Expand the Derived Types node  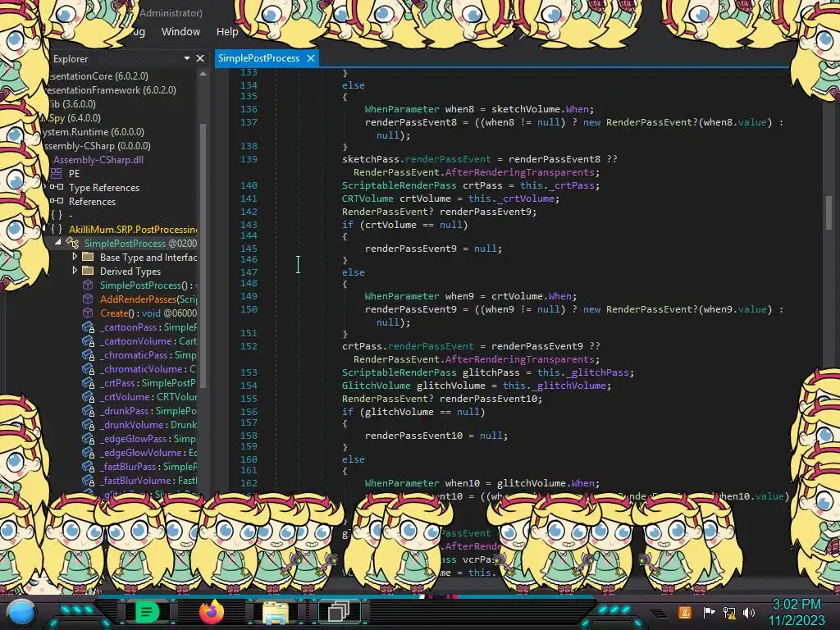point(75,271)
